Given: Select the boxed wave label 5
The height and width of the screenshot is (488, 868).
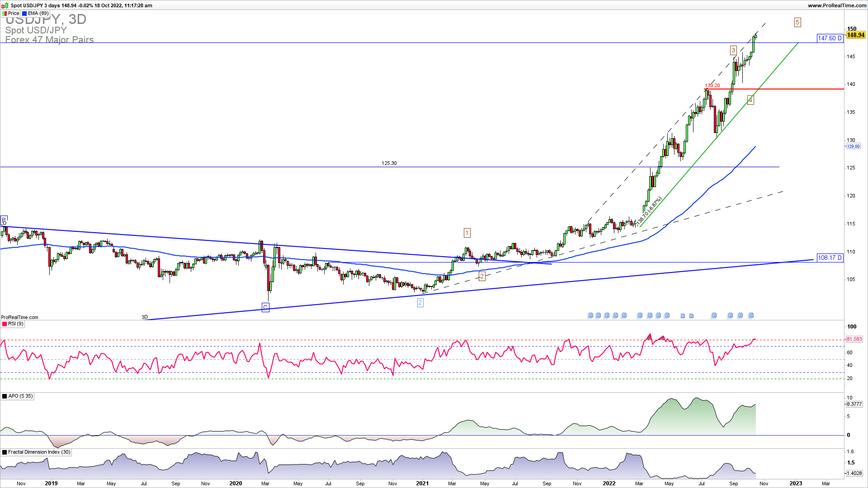Looking at the screenshot, I should click(797, 22).
